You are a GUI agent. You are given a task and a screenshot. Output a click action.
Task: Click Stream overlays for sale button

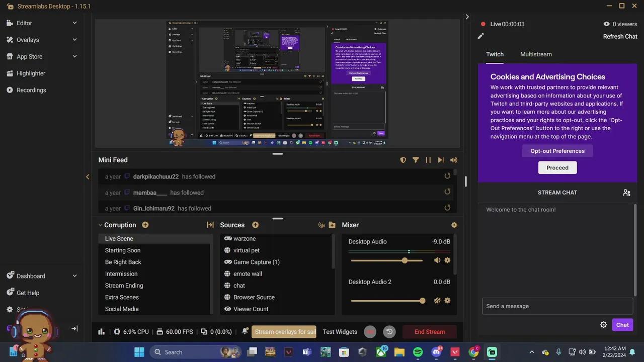[x=284, y=332]
